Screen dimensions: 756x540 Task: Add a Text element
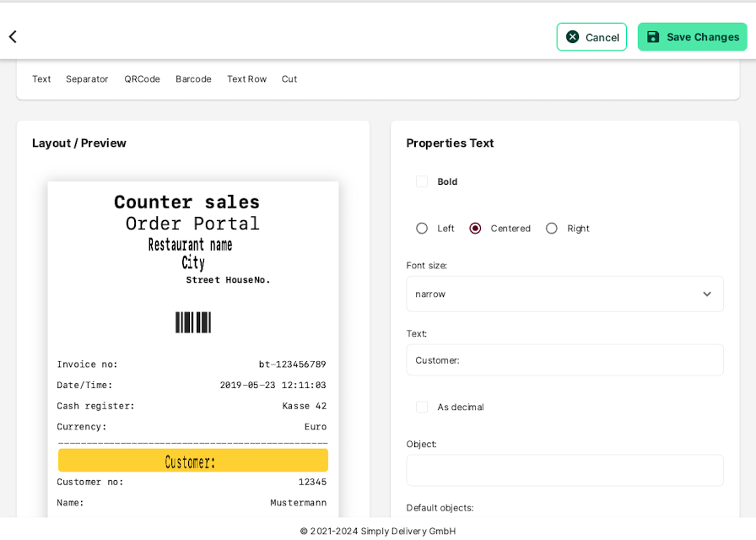point(41,79)
